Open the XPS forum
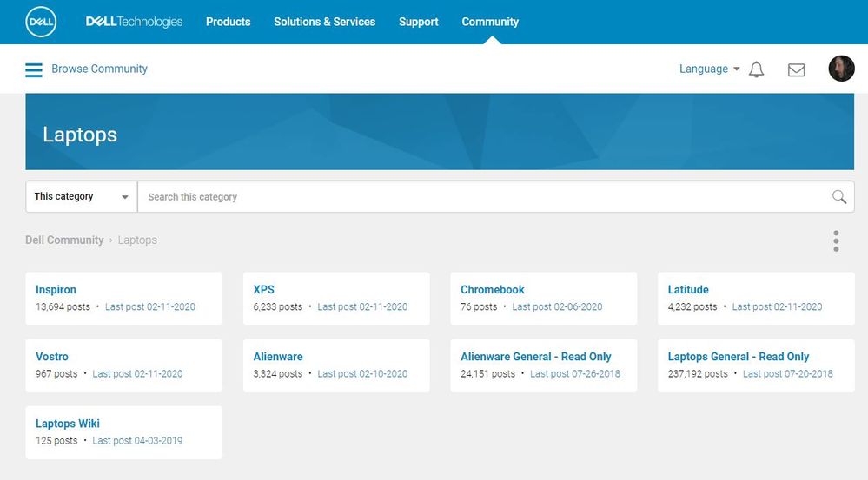 [263, 289]
